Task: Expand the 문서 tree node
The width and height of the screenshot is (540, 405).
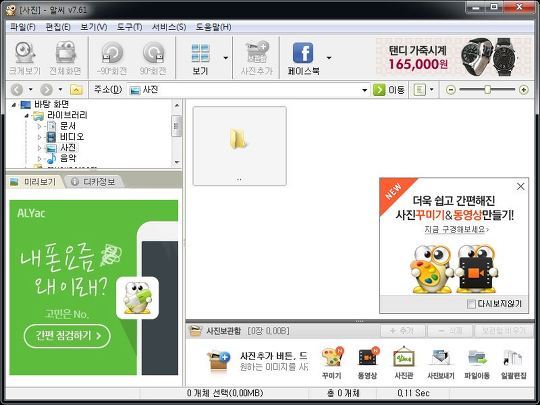Action: pyautogui.click(x=39, y=126)
